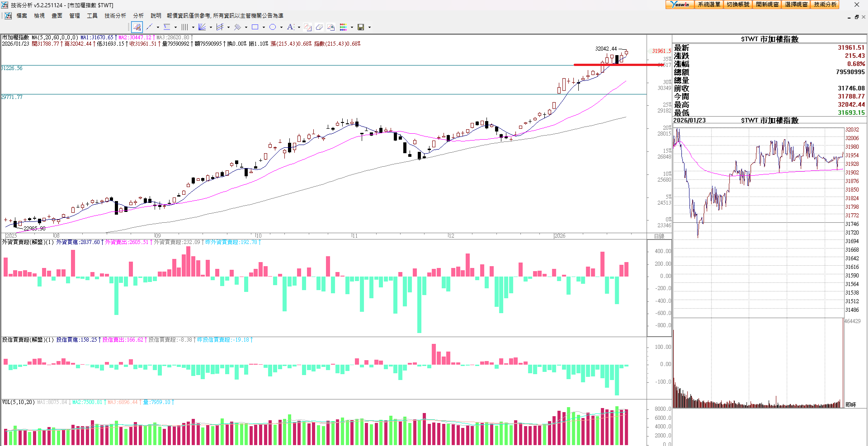This screenshot has height=446, width=868.
Task: Expand the save icon dropdown arrow
Action: click(x=369, y=27)
